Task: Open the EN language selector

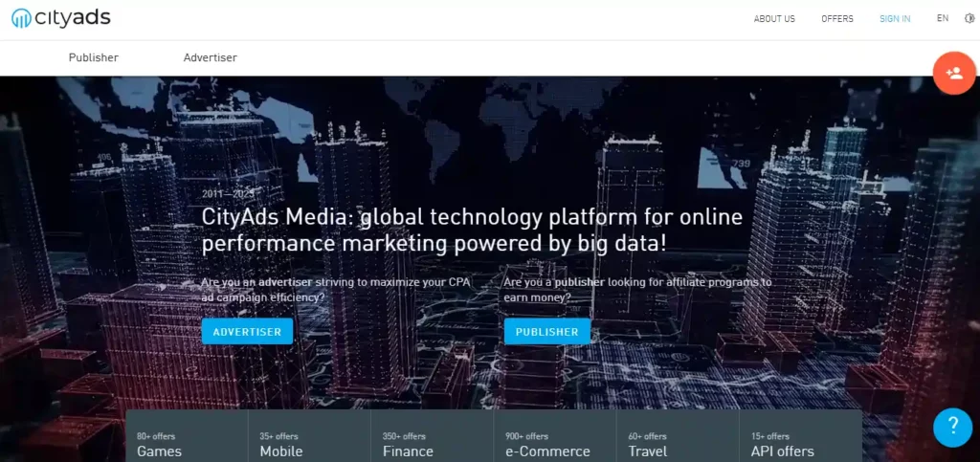Action: 943,19
